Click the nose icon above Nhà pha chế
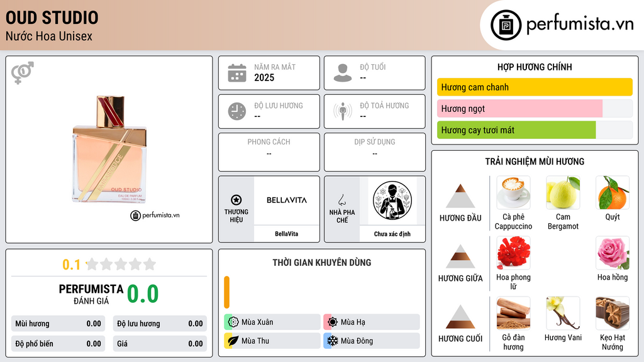This screenshot has width=644, height=362. tap(341, 200)
